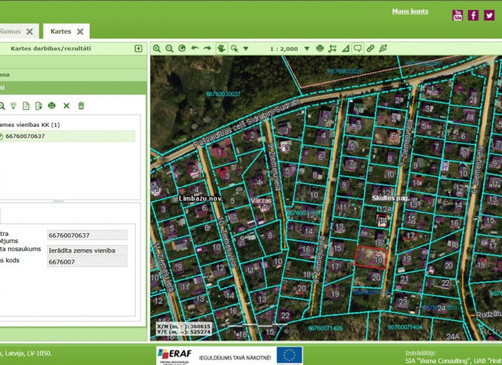Go to the previous map view arrow
This screenshot has width=502, height=365.
pyautogui.click(x=195, y=48)
